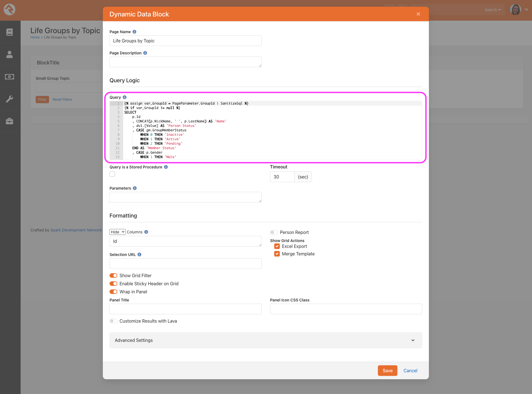Screen dimensions: 532x394
Task: Cancel the dialog changes
Action: [410, 371]
